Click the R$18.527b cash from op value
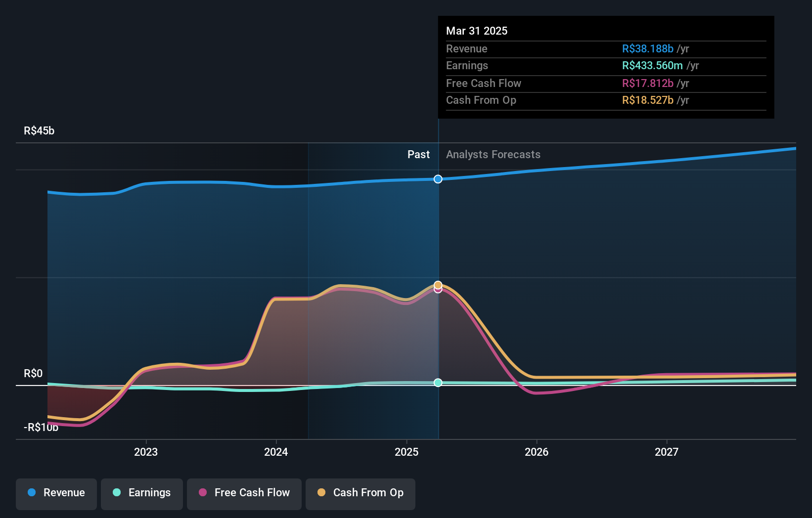 648,100
